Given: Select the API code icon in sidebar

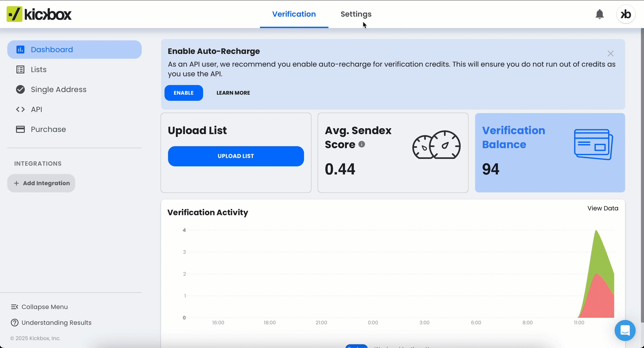Looking at the screenshot, I should point(20,109).
